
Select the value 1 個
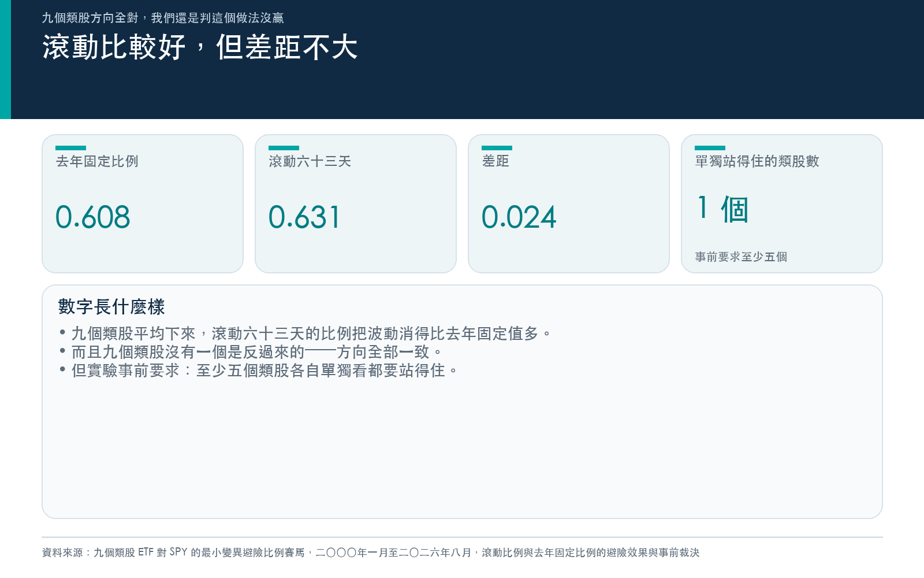[722, 209]
